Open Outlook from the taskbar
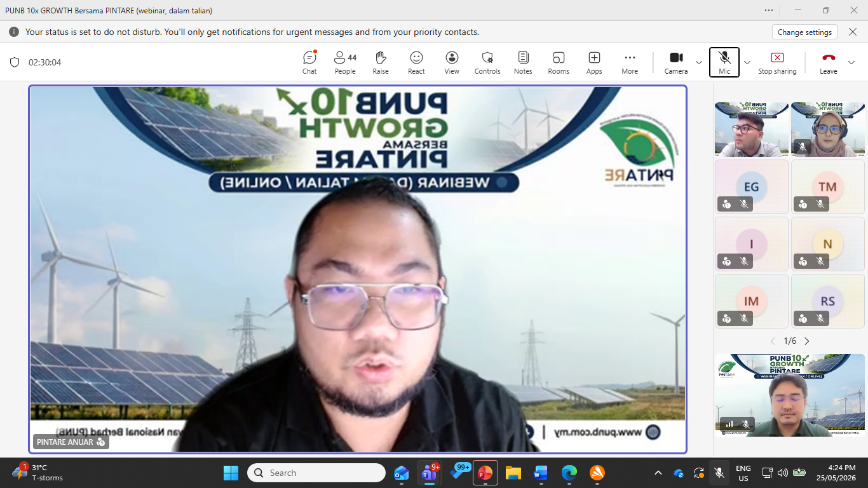The image size is (868, 488). 402,473
